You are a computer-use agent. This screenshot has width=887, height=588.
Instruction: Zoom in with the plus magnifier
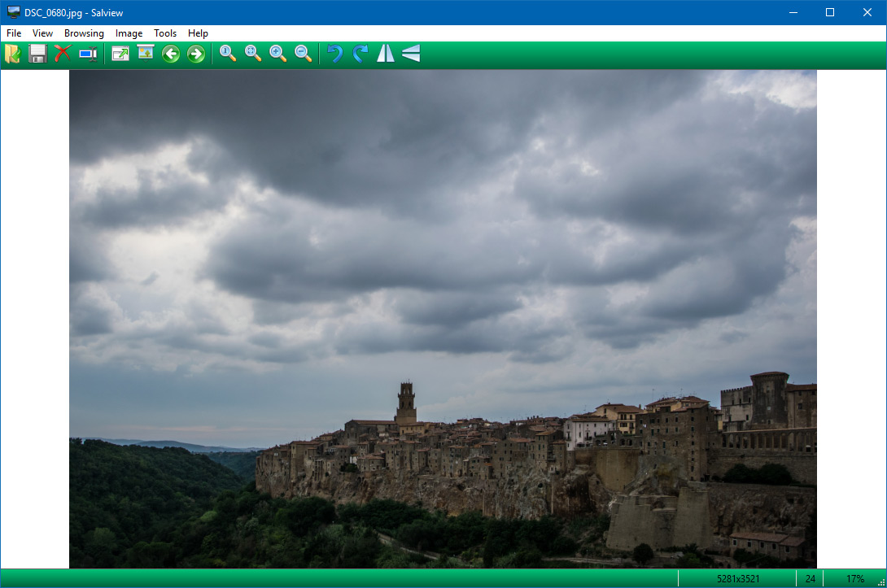277,54
